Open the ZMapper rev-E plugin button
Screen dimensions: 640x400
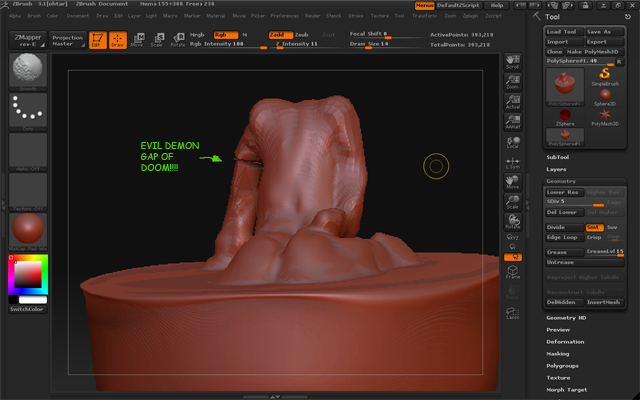tap(28, 40)
